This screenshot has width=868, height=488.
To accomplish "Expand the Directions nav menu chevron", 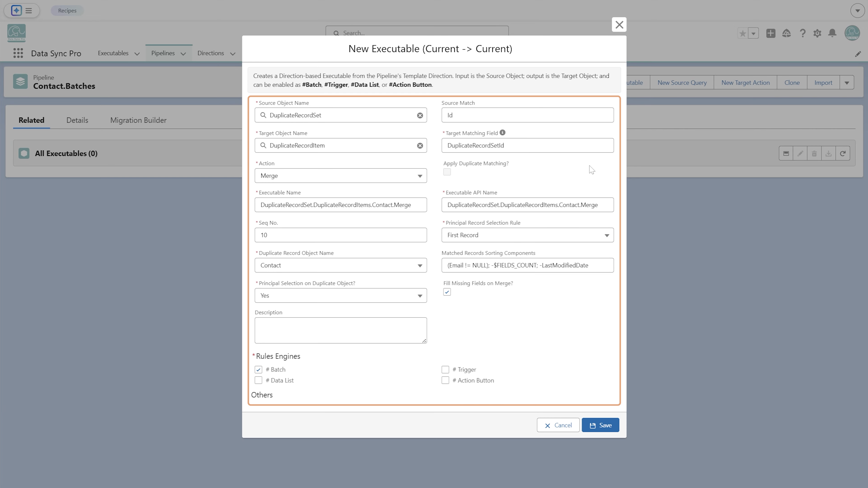I will (x=233, y=54).
